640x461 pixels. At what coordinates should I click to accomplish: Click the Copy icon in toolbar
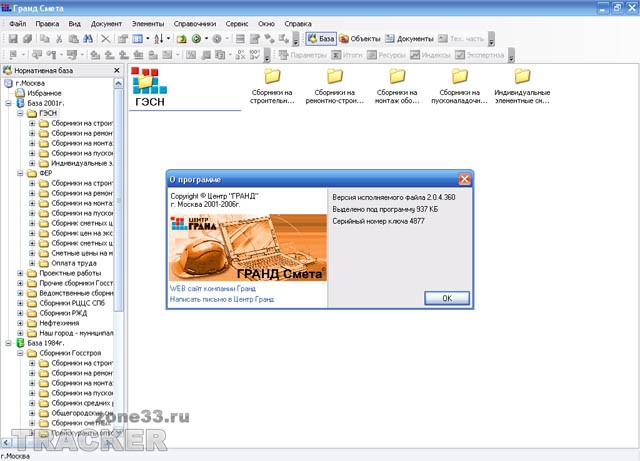[x=44, y=39]
